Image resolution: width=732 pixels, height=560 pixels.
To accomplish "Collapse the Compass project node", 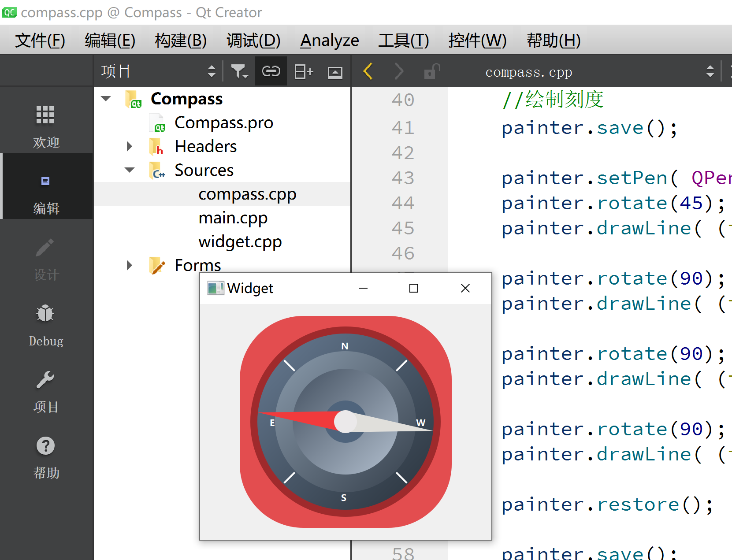I will coord(106,98).
